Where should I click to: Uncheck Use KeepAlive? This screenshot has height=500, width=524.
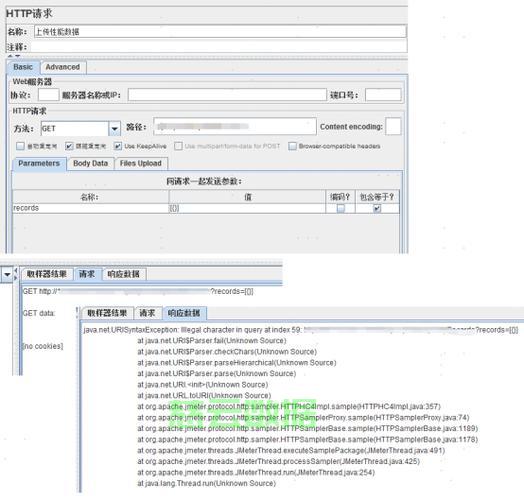[x=118, y=146]
